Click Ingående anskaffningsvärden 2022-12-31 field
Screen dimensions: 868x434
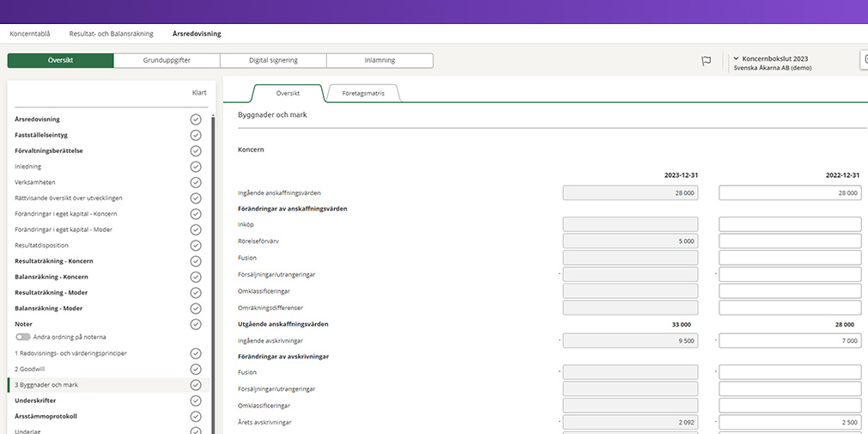point(790,193)
